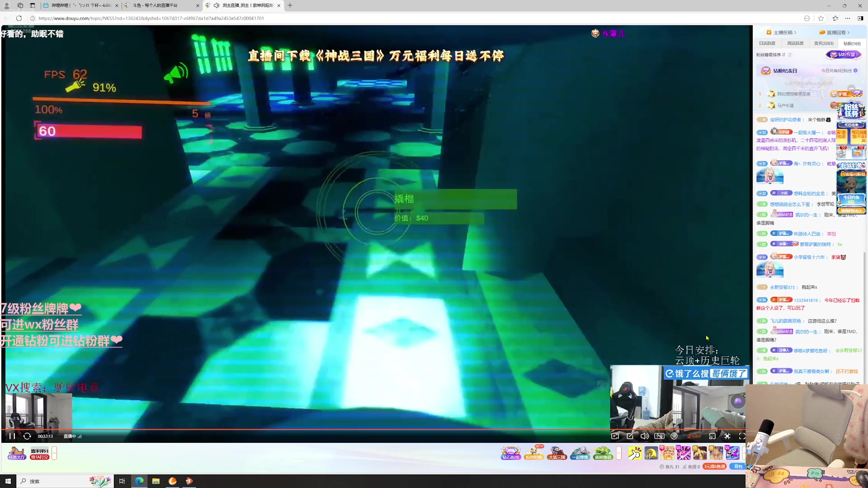Switch to the 日活跃度 tab
Screen dimensions: 868x488
[767, 43]
